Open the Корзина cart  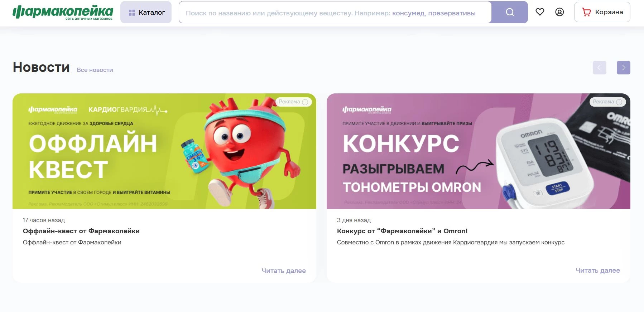click(x=602, y=12)
